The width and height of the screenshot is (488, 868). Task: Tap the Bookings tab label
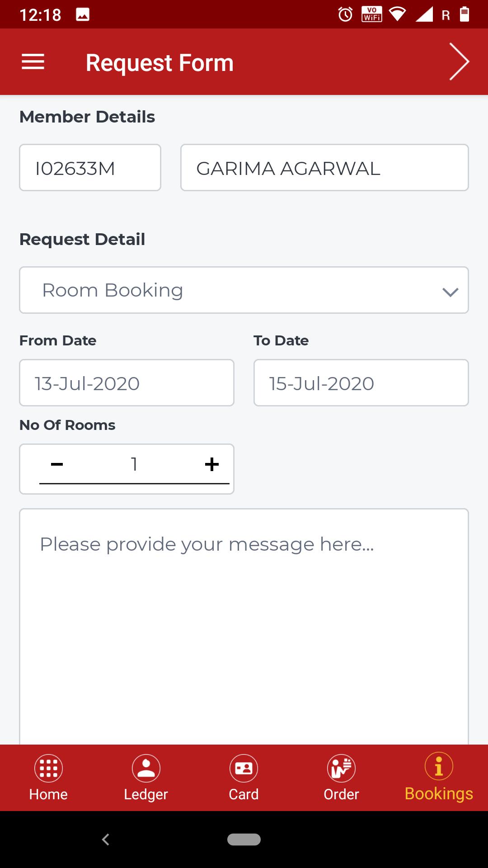(x=439, y=794)
